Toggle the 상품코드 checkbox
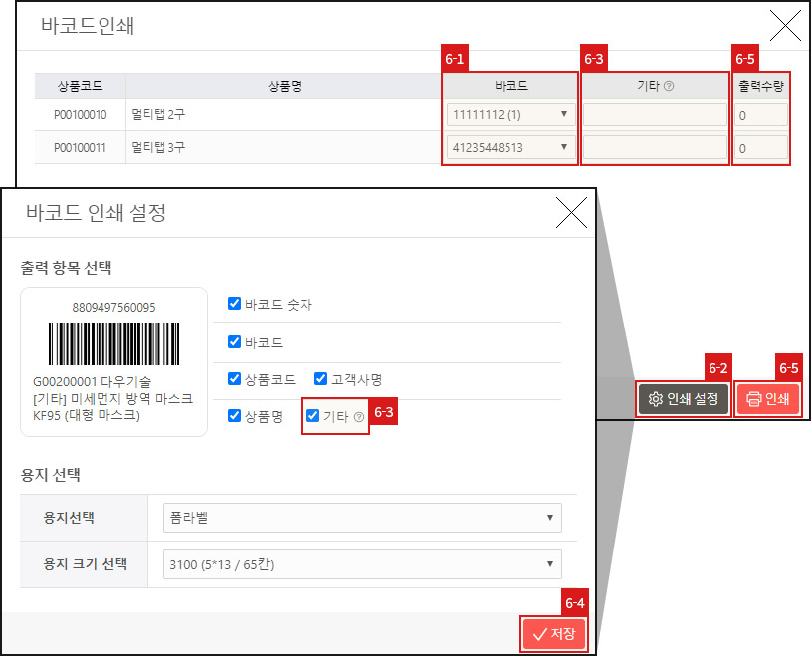Image resolution: width=812 pixels, height=656 pixels. [x=233, y=378]
